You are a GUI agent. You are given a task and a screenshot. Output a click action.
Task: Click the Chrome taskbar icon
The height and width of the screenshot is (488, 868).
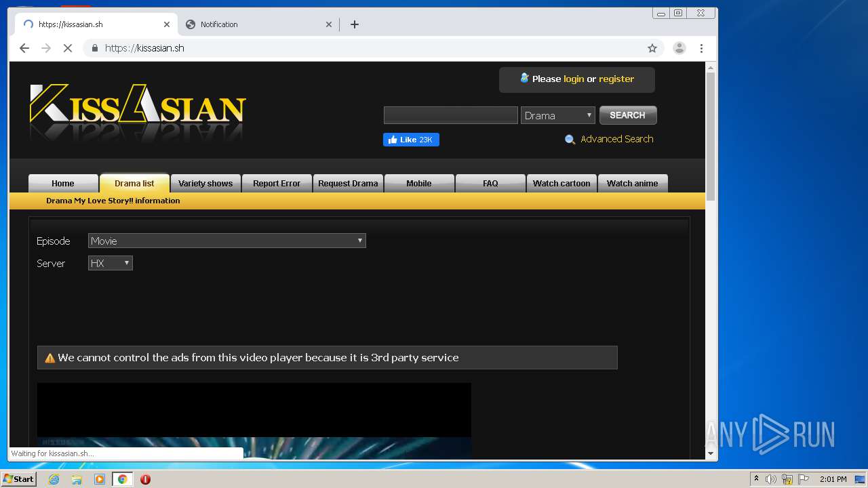123,479
